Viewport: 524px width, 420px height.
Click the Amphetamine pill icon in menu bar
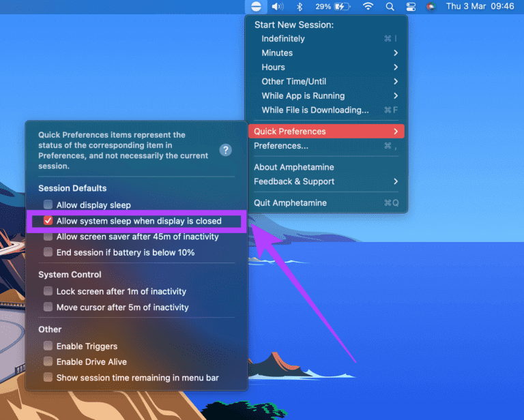[256, 7]
